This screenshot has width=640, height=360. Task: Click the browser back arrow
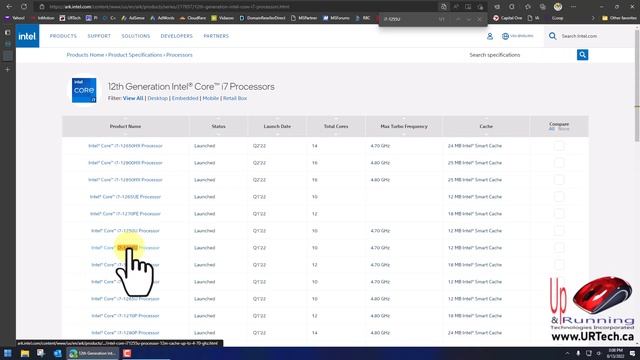pyautogui.click(x=9, y=7)
